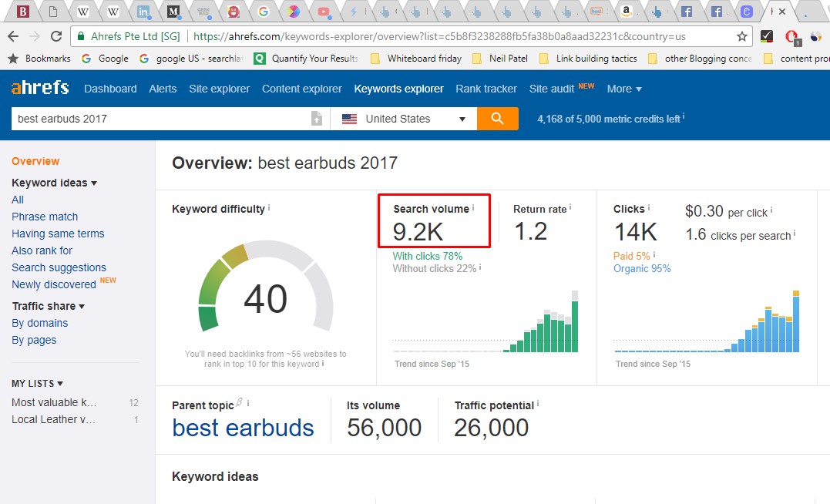Click the info icon beside per click
This screenshot has width=830, height=504.
click(x=771, y=210)
